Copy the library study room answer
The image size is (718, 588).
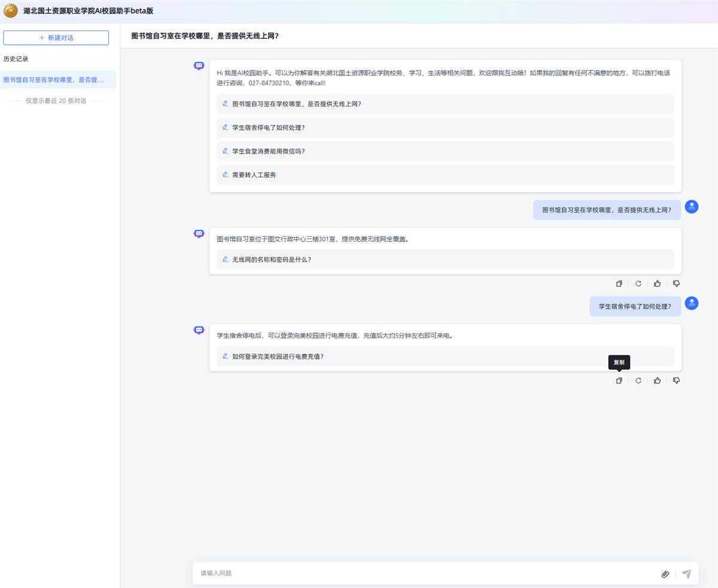[x=619, y=284]
